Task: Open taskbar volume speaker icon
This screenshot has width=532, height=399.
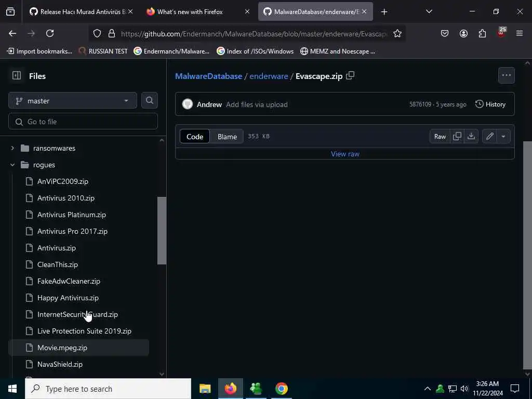Action: tap(464, 389)
